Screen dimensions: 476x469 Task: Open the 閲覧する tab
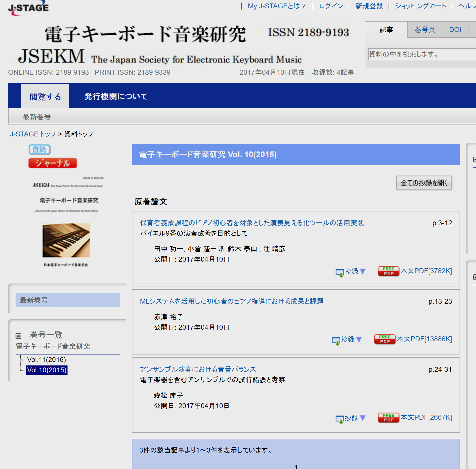click(x=45, y=96)
